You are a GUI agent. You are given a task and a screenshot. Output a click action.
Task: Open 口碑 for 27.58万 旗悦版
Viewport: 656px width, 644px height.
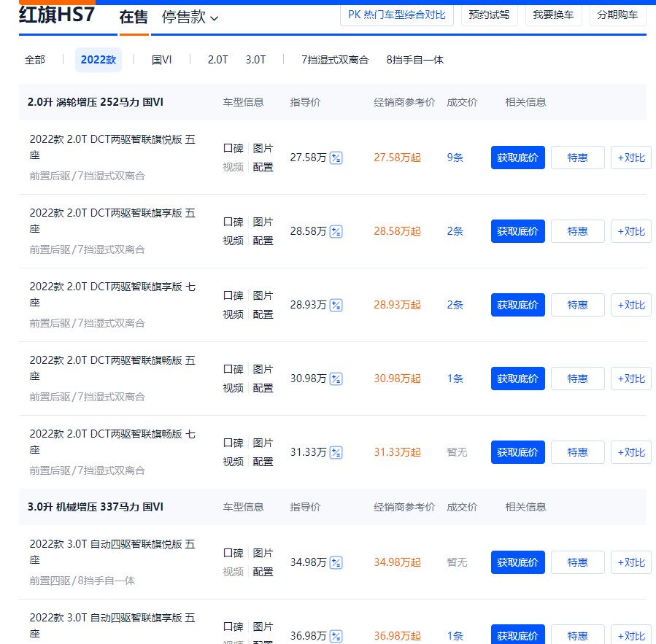coord(233,149)
